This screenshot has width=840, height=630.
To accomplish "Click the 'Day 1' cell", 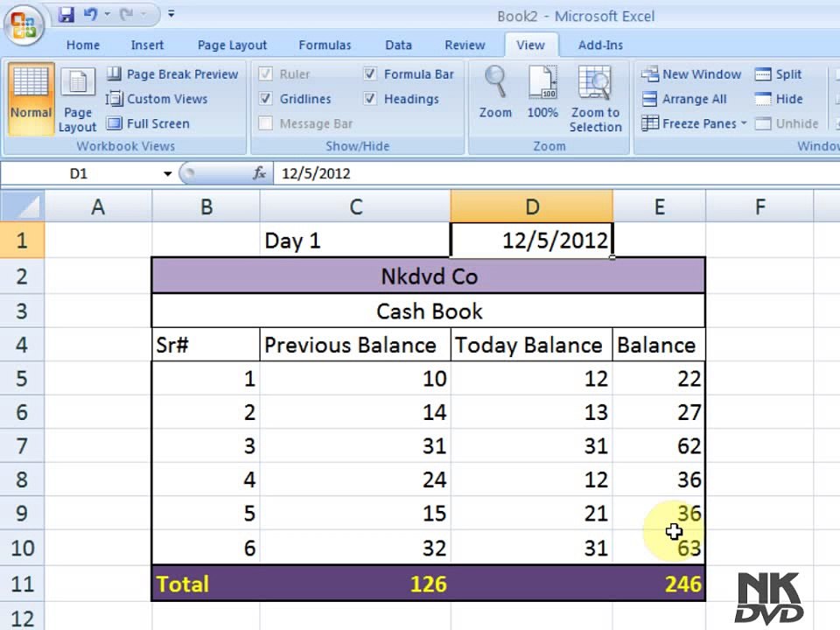I will click(x=355, y=241).
